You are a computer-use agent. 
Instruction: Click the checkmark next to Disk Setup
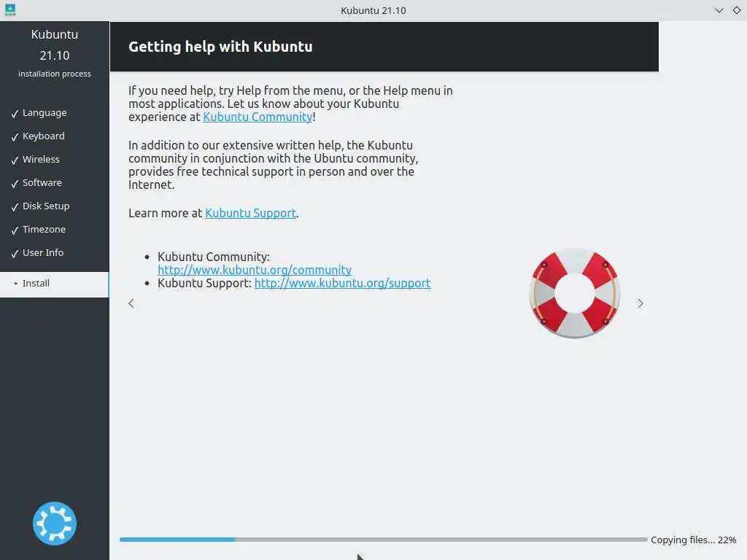(x=15, y=206)
